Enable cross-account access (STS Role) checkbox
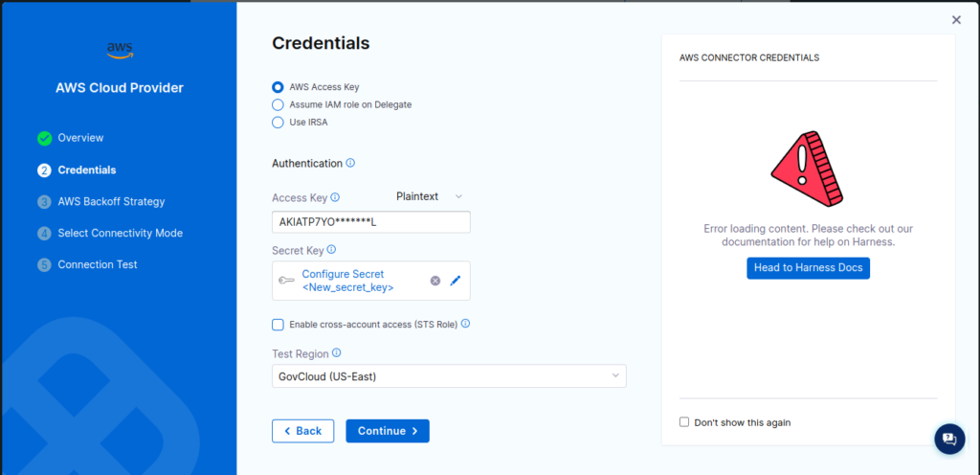This screenshot has height=475, width=980. click(x=278, y=325)
